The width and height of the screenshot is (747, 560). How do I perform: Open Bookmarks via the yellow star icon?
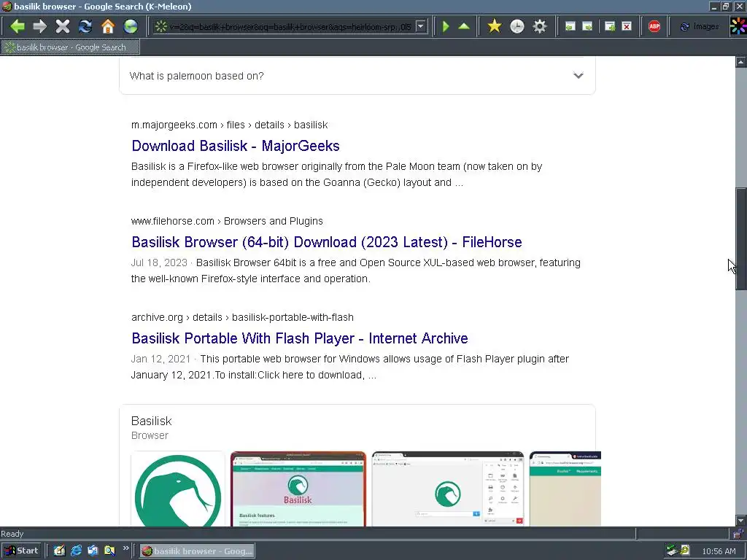[495, 26]
